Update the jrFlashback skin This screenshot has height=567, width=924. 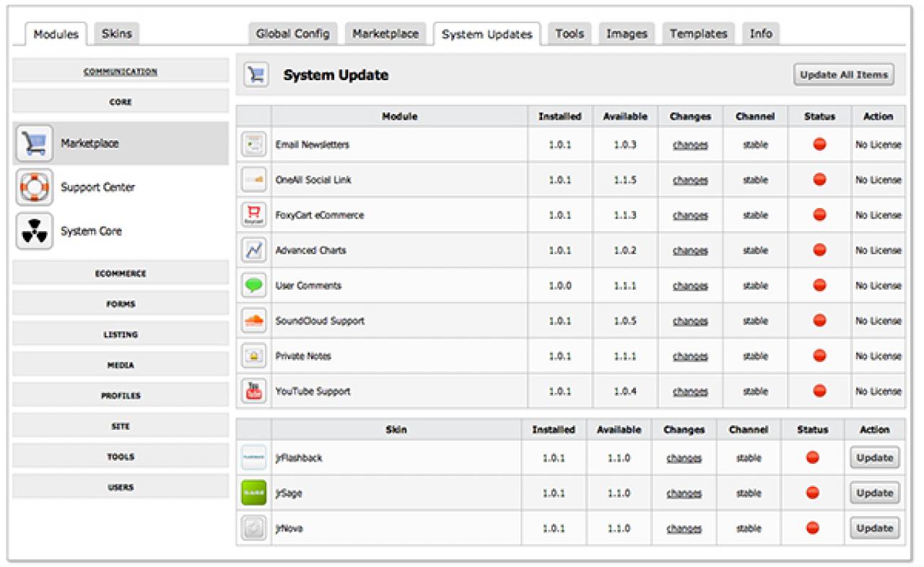tap(874, 458)
